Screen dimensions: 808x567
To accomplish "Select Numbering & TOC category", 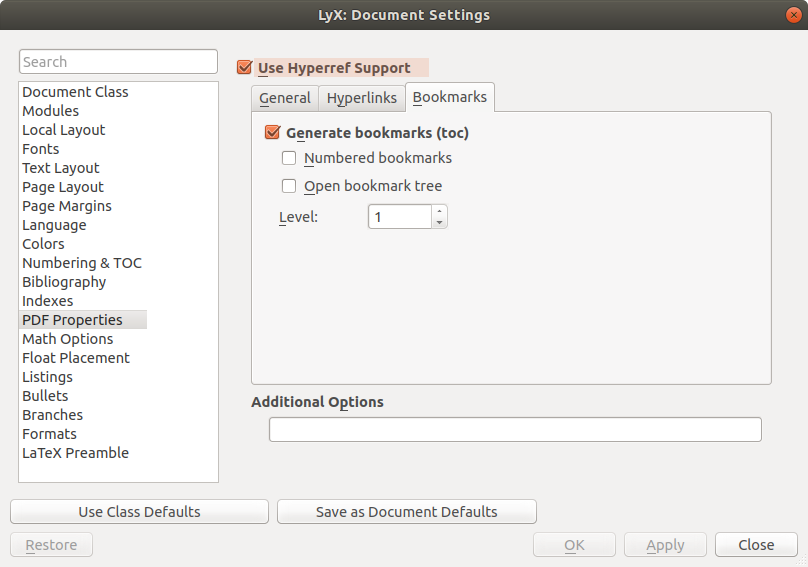I will click(82, 263).
